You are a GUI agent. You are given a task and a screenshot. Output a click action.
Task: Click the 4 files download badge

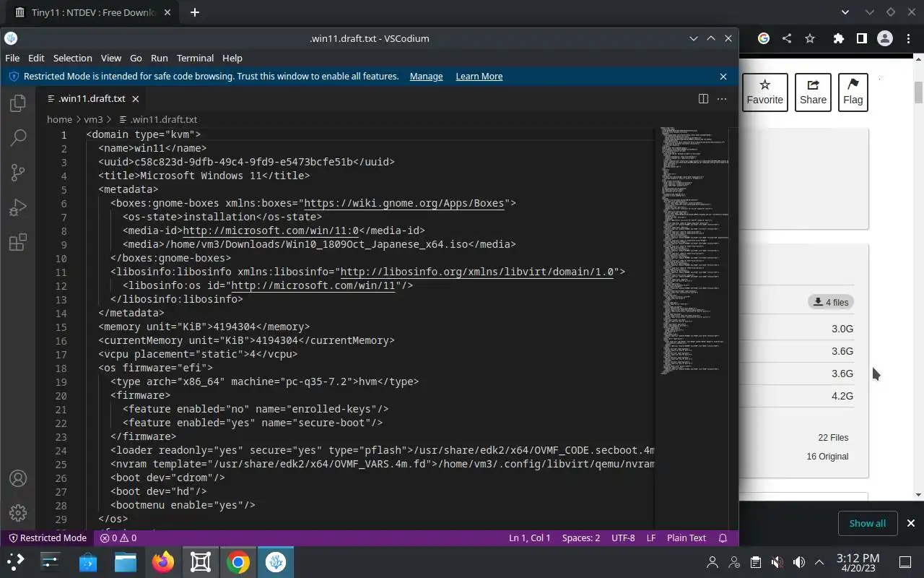click(830, 302)
